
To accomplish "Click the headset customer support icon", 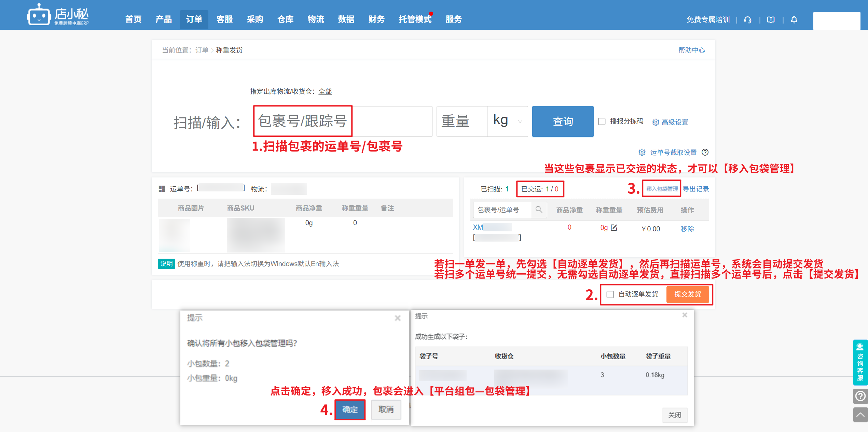I will (748, 20).
